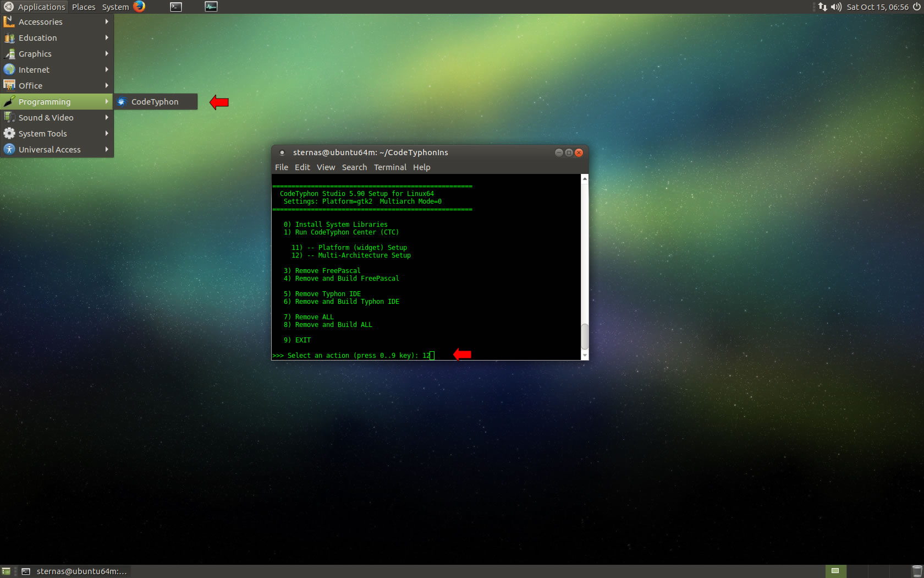Open the Applications menu
Image resolution: width=924 pixels, height=578 pixels.
pos(35,7)
